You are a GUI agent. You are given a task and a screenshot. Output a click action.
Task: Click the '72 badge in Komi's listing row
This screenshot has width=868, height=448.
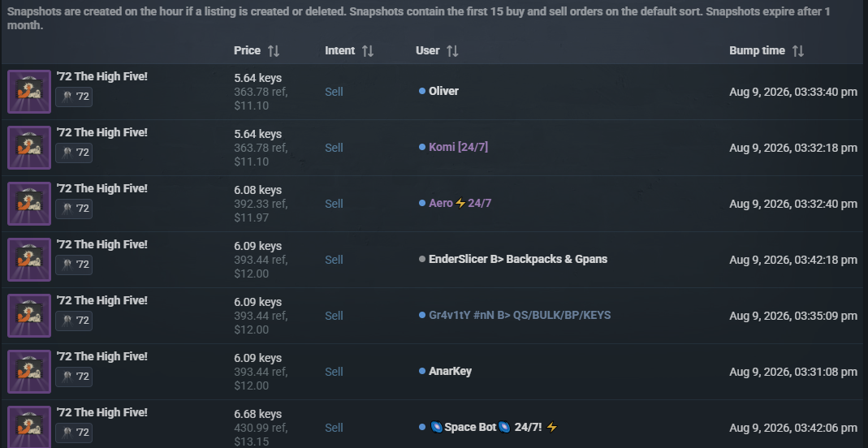coord(74,153)
